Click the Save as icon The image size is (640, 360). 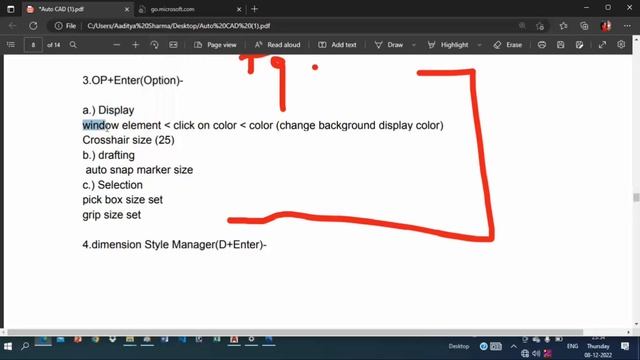[580, 45]
